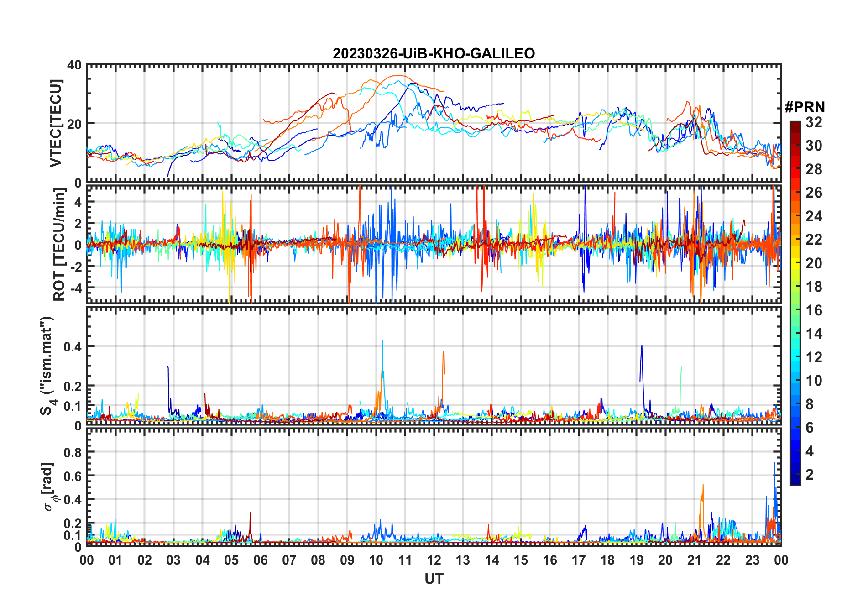This screenshot has height=607, width=868.
Task: Click UT axis tick label 02
Action: click(145, 560)
